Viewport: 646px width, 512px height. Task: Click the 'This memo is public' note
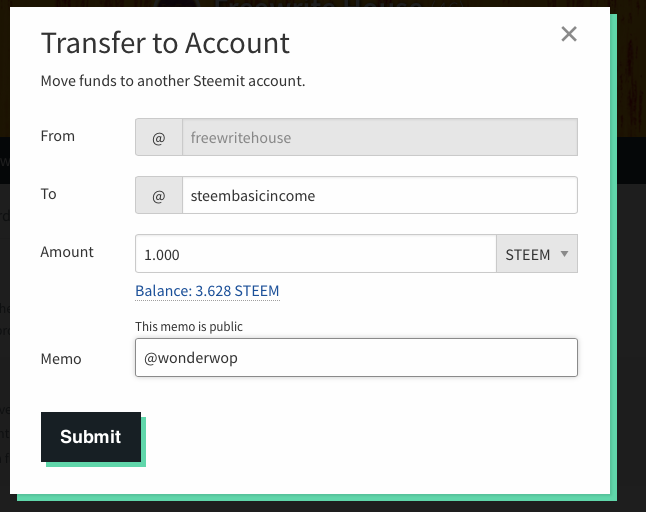pos(189,327)
